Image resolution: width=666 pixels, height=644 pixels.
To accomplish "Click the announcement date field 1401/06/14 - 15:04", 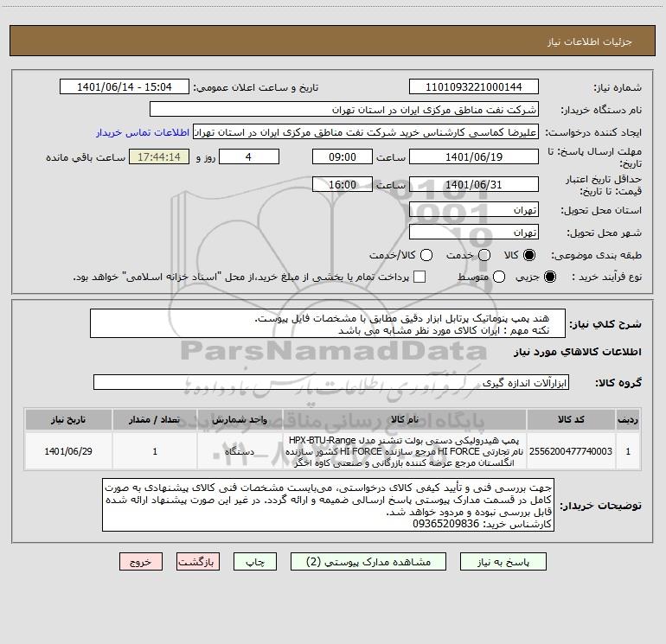I will tap(125, 87).
